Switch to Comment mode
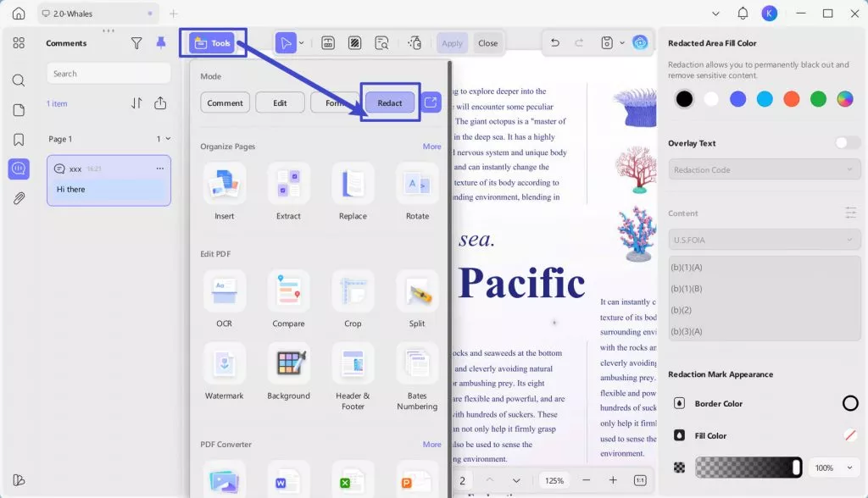Image resolution: width=868 pixels, height=498 pixels. tap(225, 102)
